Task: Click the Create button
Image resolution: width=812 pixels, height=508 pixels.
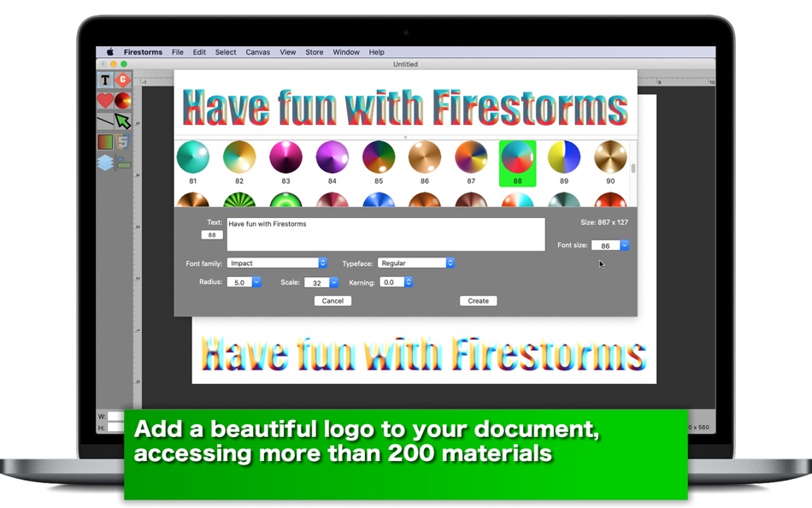Action: 479,301
